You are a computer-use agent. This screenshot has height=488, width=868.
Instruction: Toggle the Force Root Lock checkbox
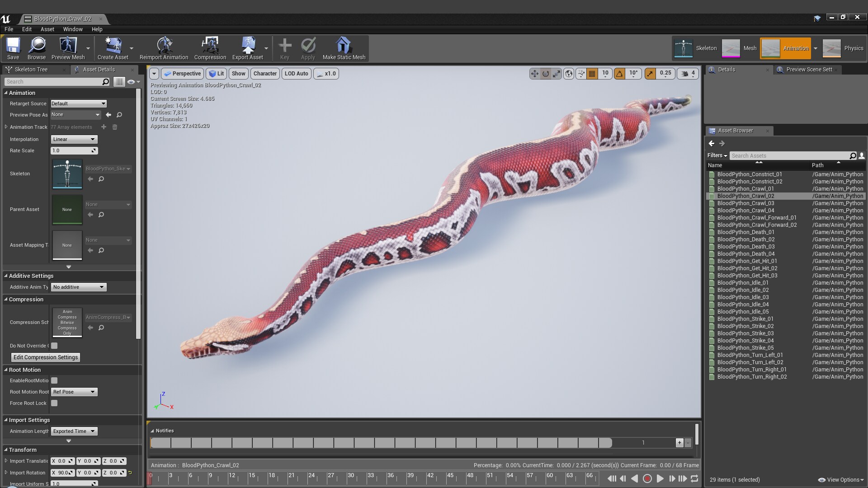pos(54,403)
